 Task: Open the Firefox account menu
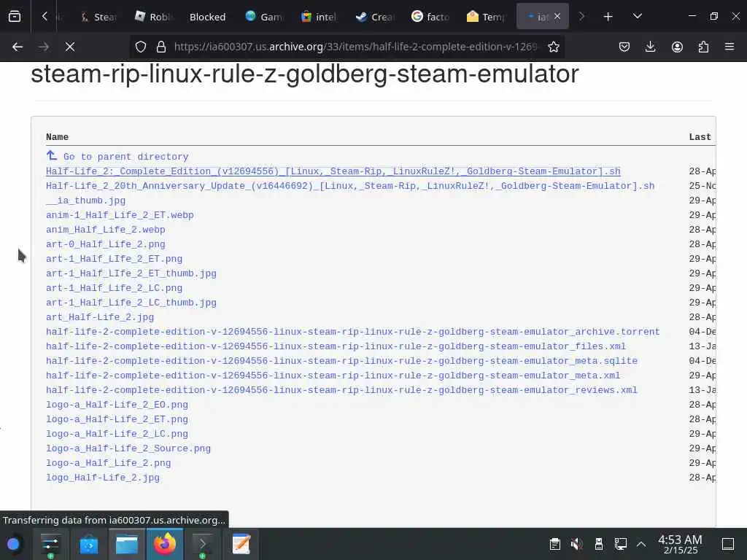coord(677,47)
